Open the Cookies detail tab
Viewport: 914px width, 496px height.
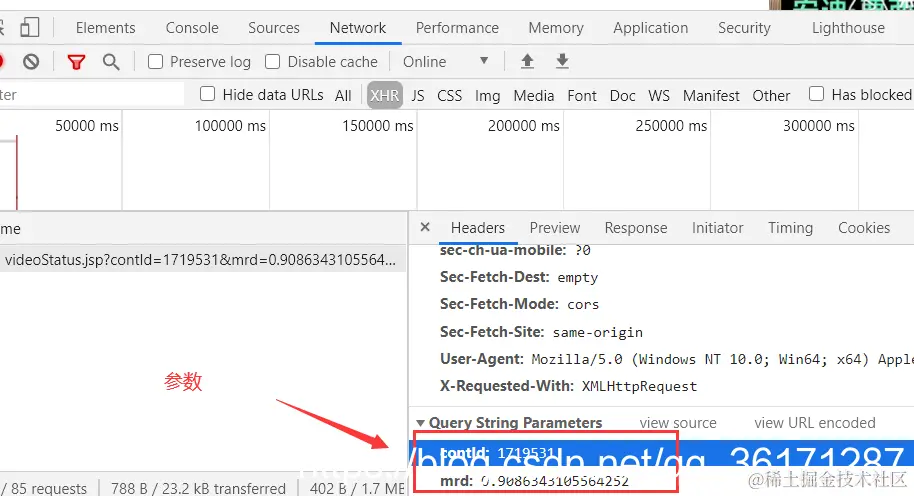coord(864,228)
